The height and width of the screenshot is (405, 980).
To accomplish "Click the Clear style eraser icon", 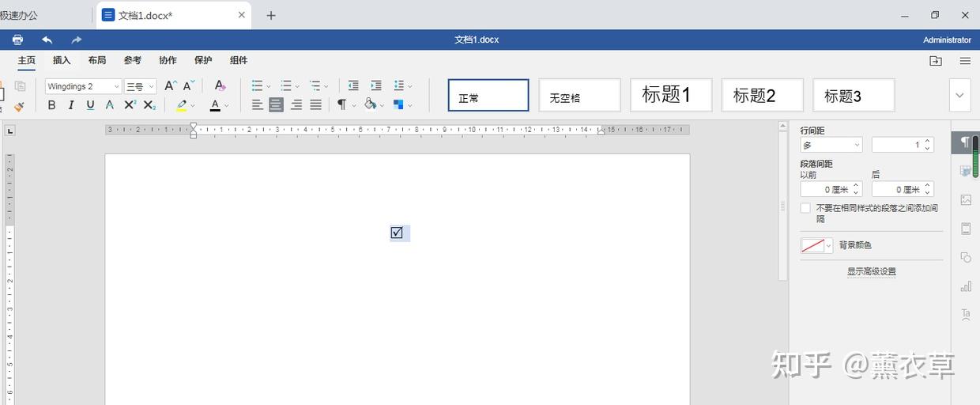I will point(220,85).
